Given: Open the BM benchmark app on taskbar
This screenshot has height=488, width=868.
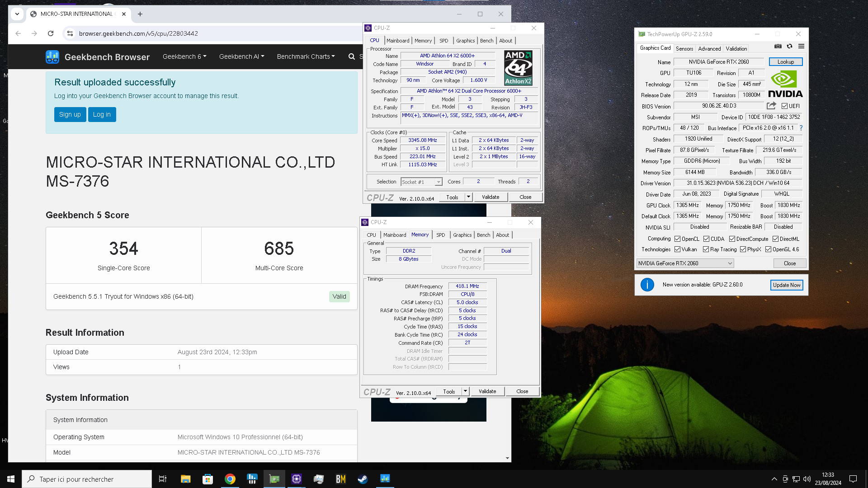Looking at the screenshot, I should 340,479.
